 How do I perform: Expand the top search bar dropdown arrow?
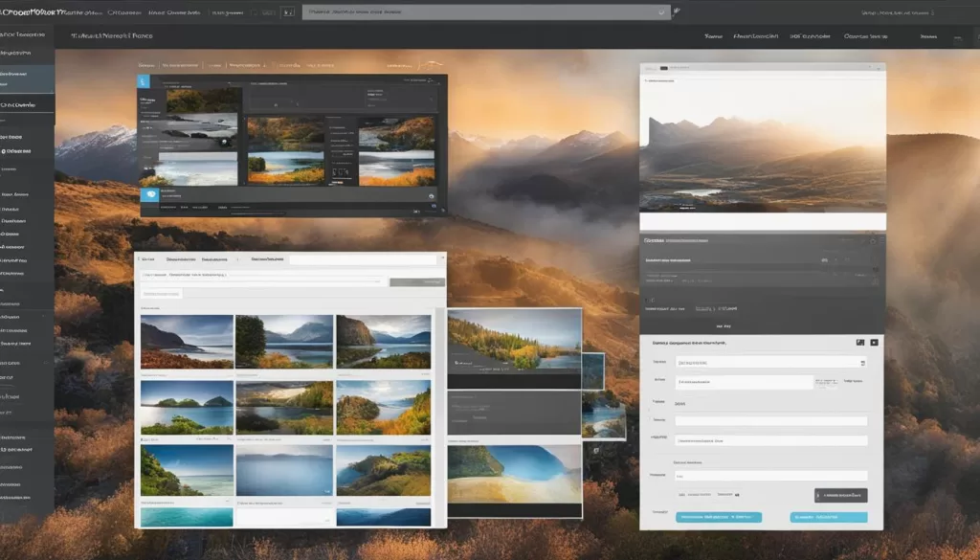(x=661, y=12)
